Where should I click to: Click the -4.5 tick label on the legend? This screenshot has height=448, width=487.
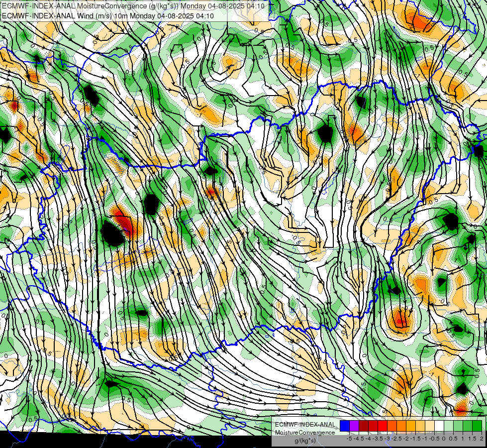(359, 439)
